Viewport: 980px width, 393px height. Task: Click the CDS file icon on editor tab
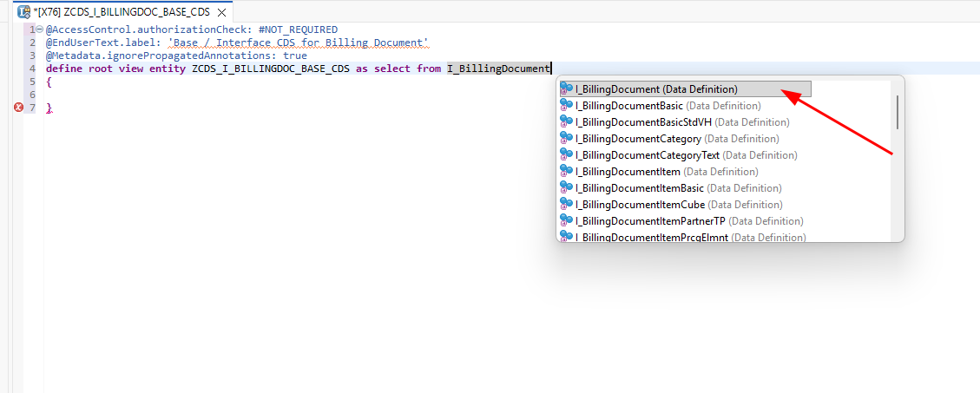(25, 12)
